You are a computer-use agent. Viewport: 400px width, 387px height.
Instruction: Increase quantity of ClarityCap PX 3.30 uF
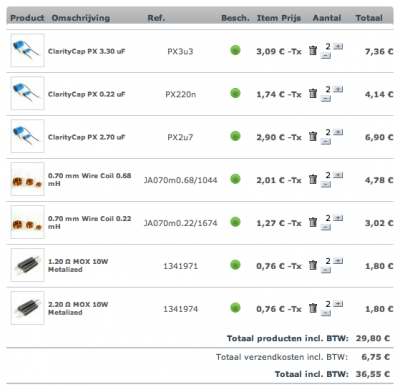338,46
